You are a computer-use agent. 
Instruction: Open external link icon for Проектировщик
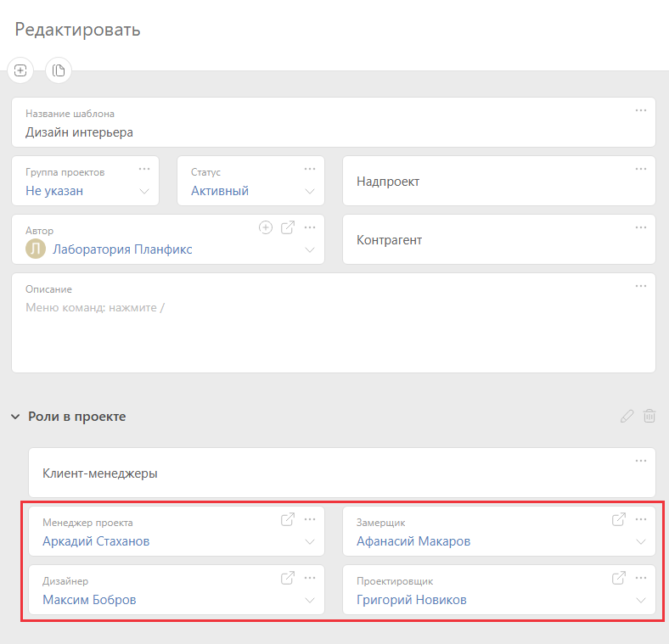pos(619,578)
